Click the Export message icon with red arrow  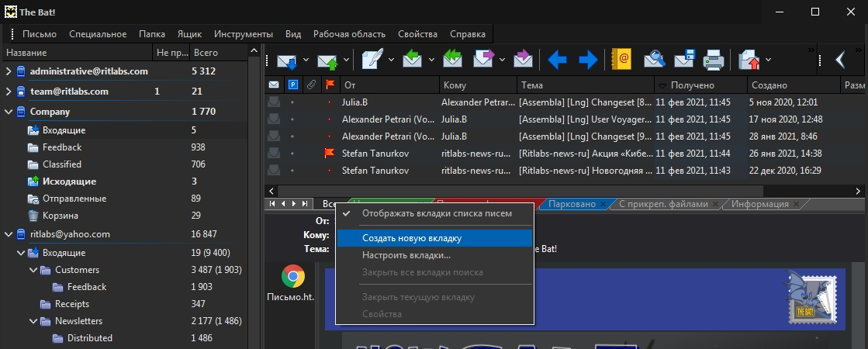tap(749, 59)
